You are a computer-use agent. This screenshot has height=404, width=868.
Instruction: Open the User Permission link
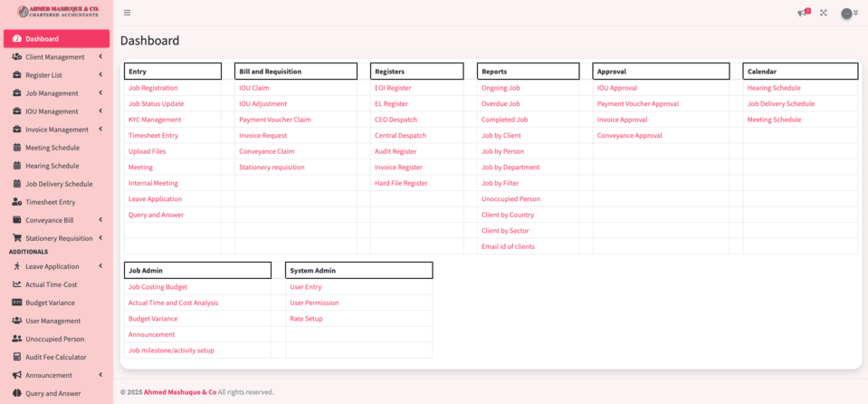point(314,303)
